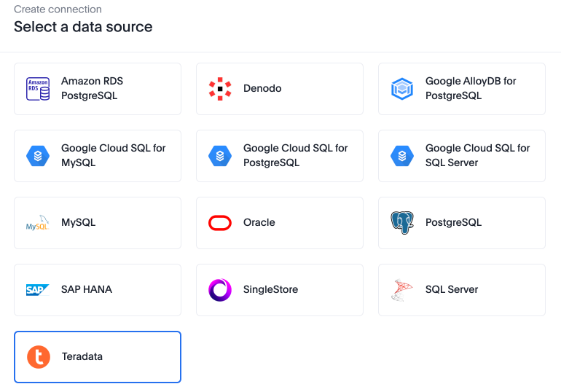The image size is (561, 392).
Task: Click the PostgreSQL elephant logo
Action: [402, 222]
